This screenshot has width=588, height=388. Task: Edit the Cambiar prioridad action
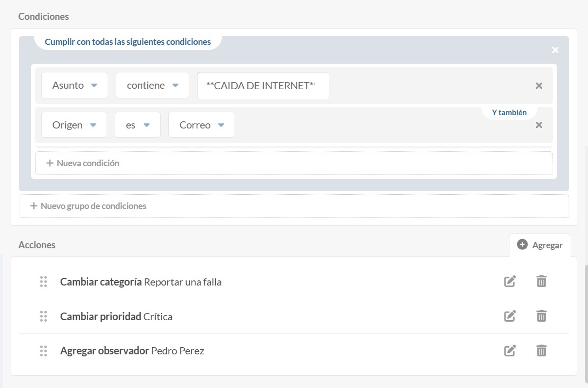[x=509, y=316]
